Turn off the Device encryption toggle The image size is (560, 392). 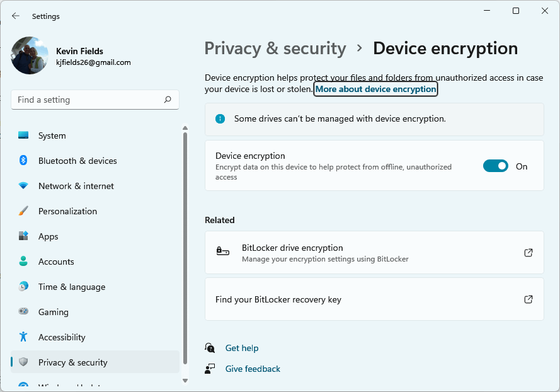(x=495, y=166)
